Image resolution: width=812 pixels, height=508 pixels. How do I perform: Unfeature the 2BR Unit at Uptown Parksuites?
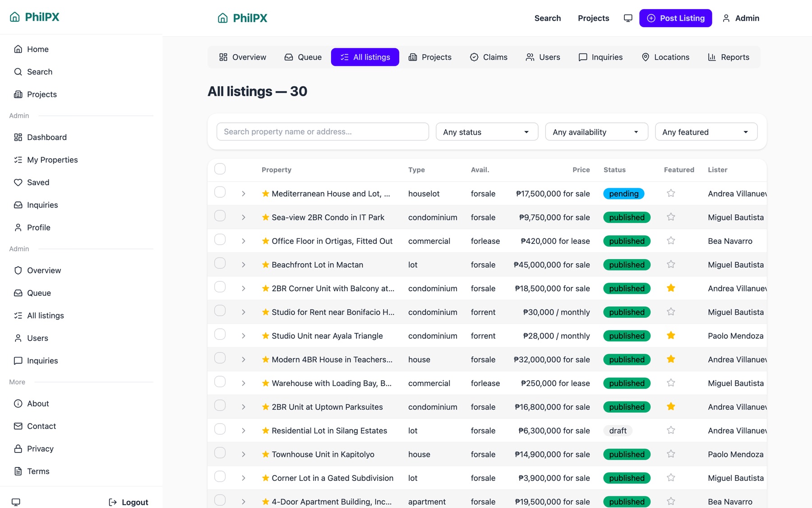tap(671, 407)
